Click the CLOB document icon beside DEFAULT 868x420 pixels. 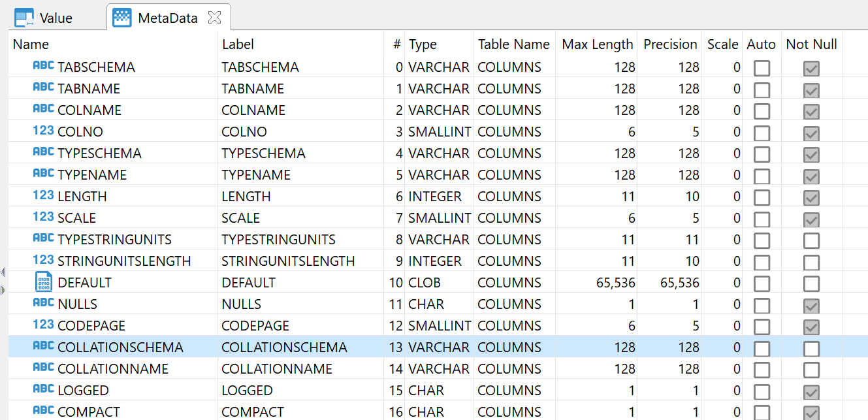coord(43,282)
